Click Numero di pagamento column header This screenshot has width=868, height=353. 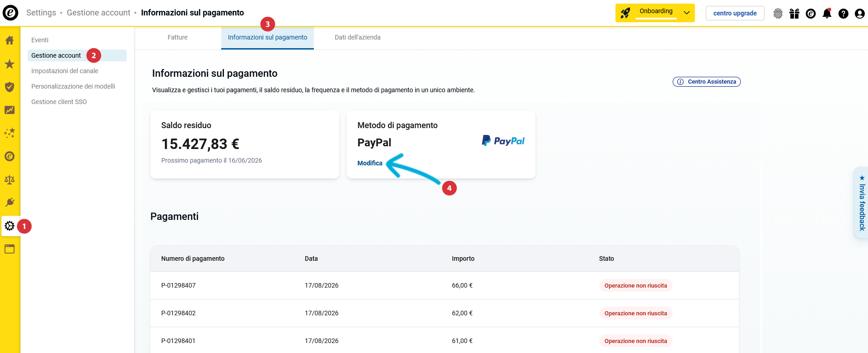(x=193, y=259)
